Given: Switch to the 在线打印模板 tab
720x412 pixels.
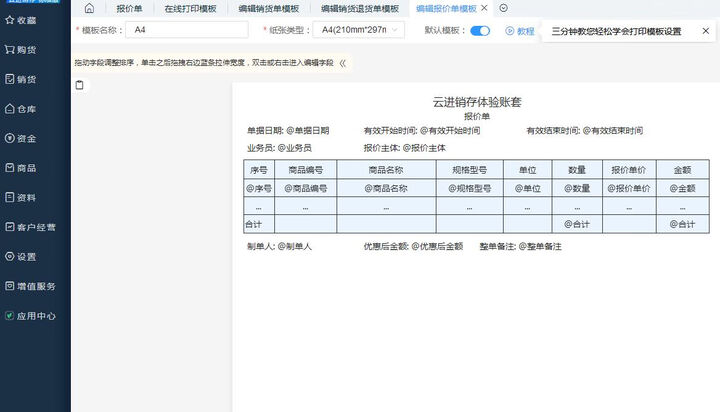Looking at the screenshot, I should 190,8.
